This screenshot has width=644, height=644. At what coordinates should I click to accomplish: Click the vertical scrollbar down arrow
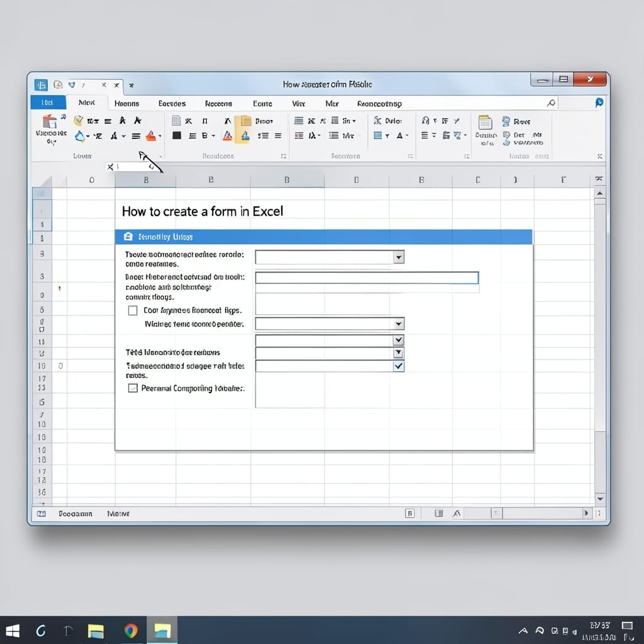point(600,499)
